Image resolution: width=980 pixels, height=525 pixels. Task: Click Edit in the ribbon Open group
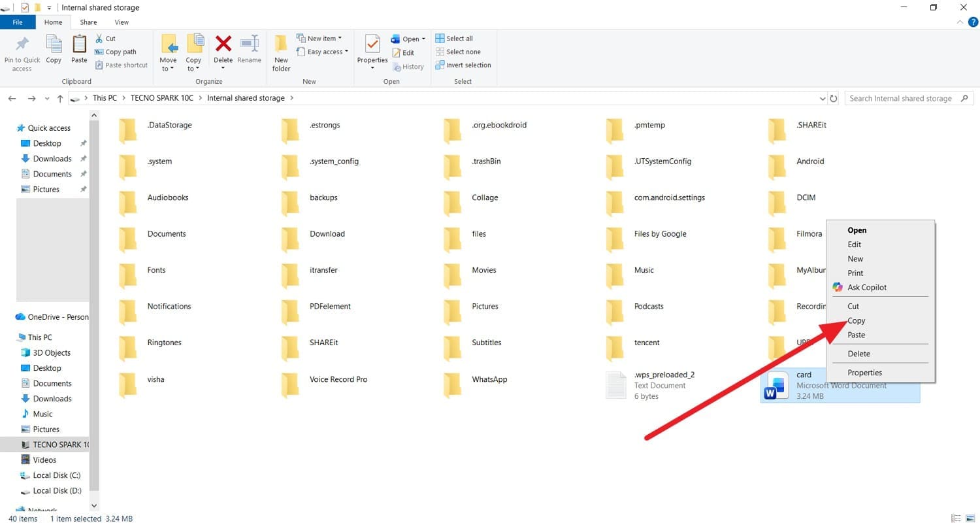coord(403,53)
